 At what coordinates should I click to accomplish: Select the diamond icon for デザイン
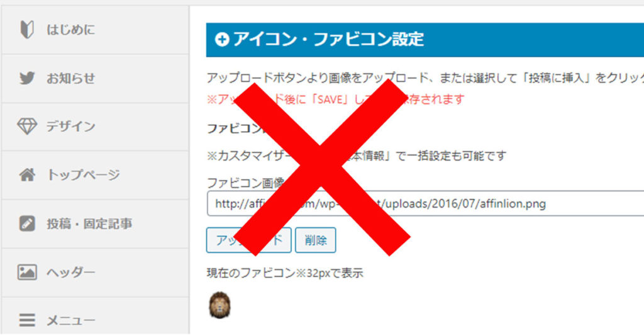27,126
